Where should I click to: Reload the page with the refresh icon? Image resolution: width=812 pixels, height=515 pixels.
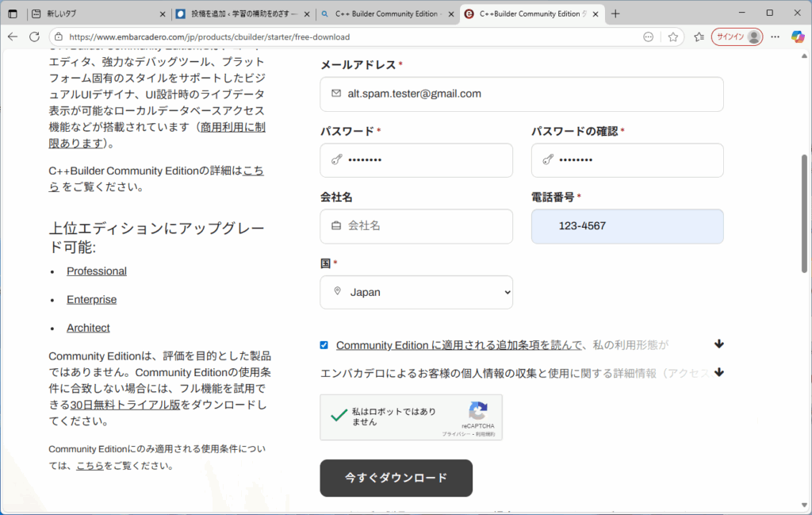coord(35,37)
